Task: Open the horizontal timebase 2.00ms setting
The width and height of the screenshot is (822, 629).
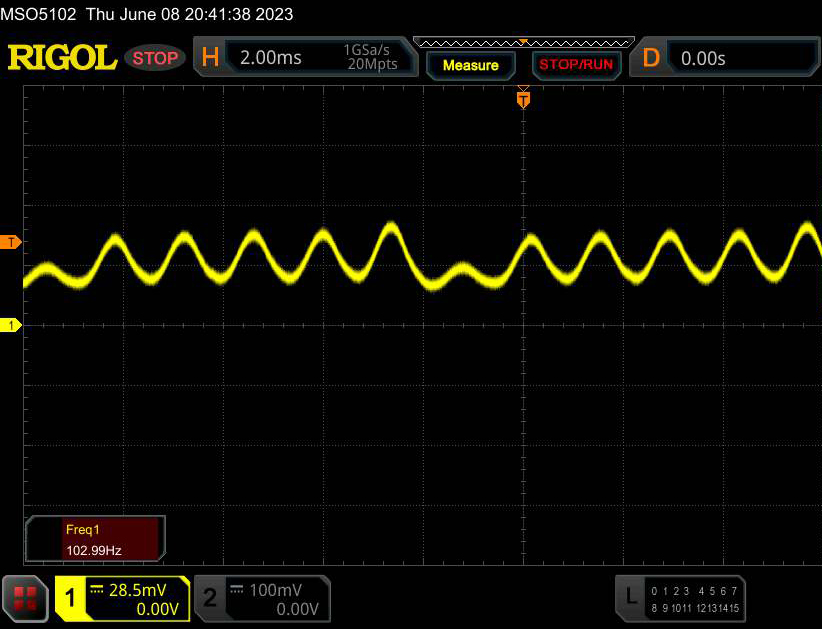Action: 271,58
